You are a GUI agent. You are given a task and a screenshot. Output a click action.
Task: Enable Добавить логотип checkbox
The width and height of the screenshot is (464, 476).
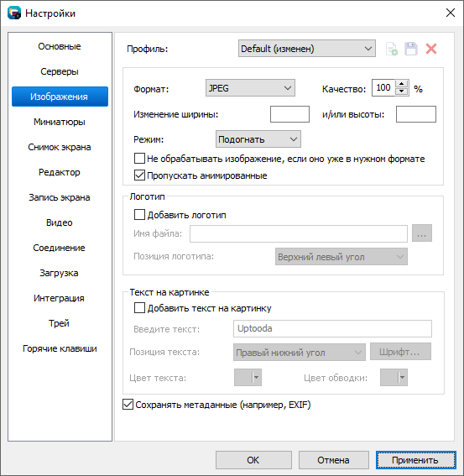pos(139,215)
